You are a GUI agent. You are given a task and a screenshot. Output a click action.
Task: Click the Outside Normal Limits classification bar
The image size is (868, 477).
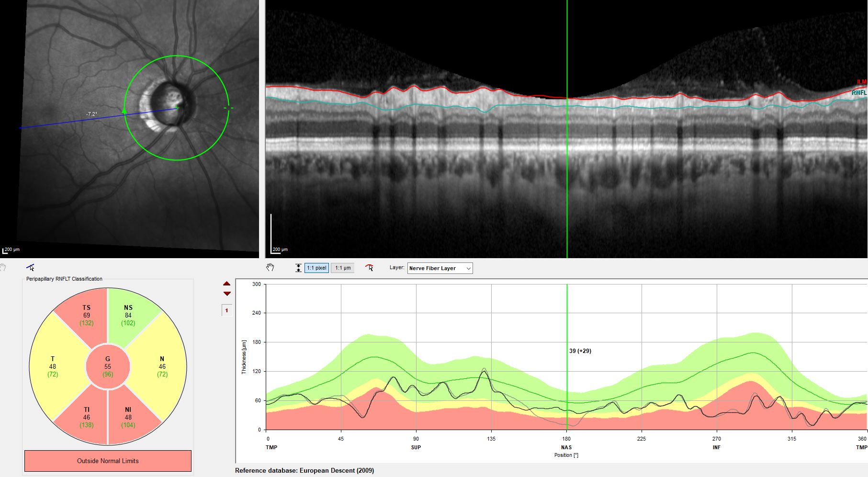click(108, 461)
